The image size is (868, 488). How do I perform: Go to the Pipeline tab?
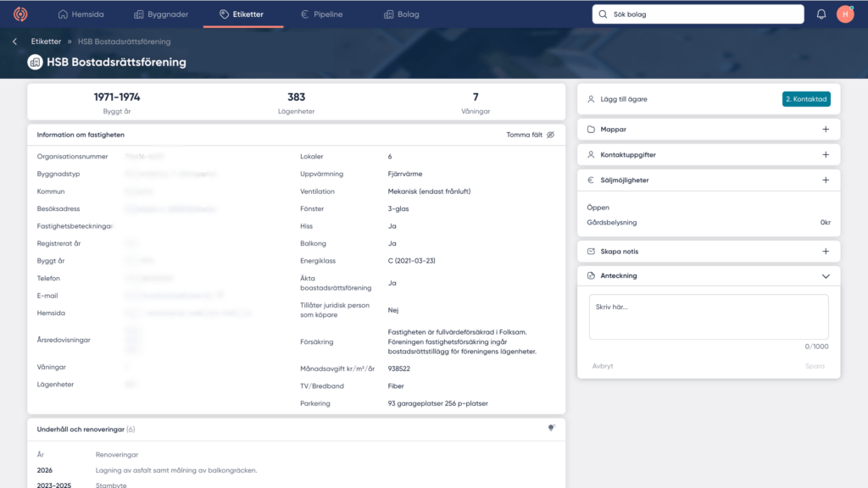pos(321,14)
